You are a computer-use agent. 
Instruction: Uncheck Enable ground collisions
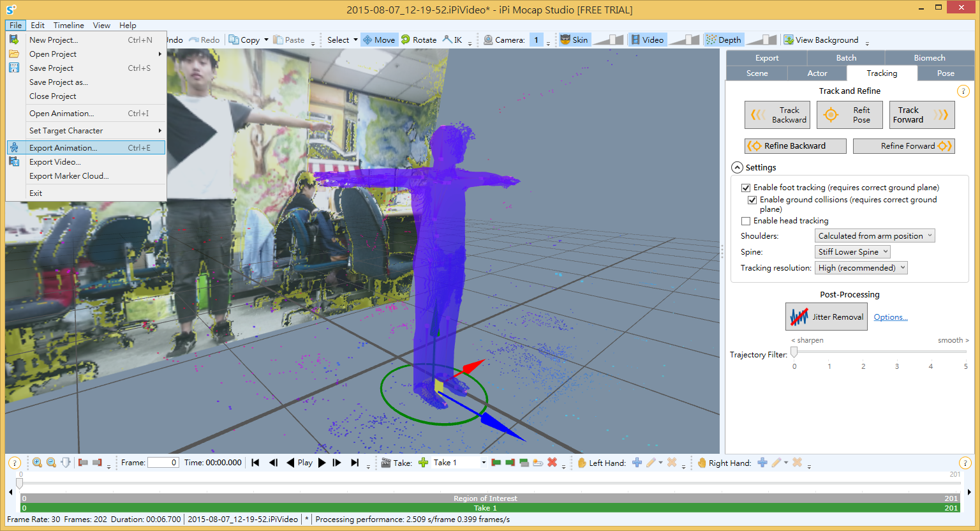tap(752, 200)
